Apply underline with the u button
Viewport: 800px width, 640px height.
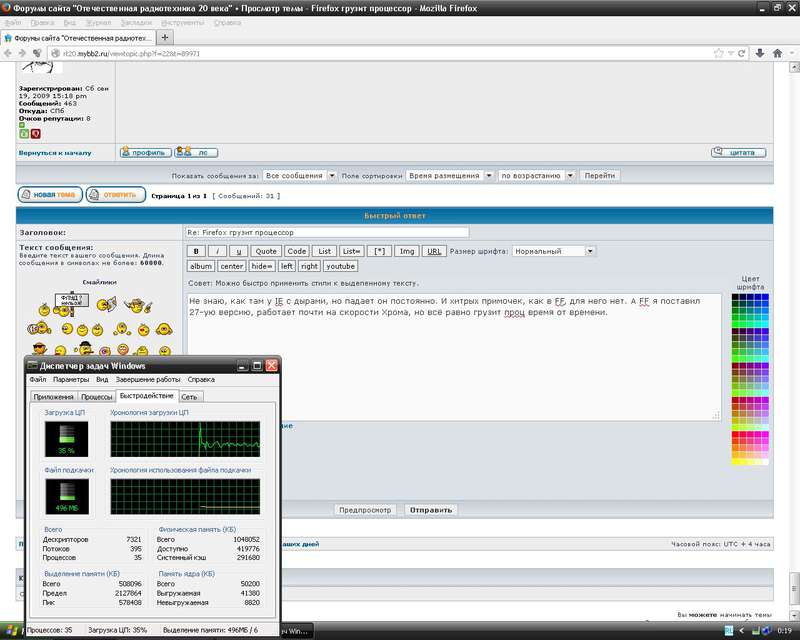pyautogui.click(x=238, y=251)
